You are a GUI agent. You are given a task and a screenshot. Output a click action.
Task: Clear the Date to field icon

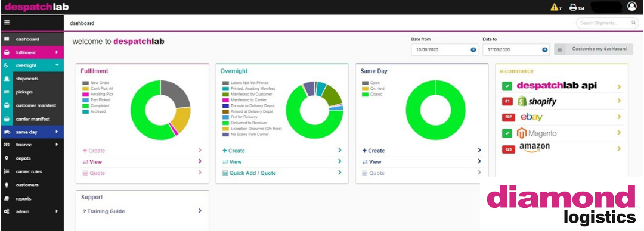pyautogui.click(x=544, y=49)
